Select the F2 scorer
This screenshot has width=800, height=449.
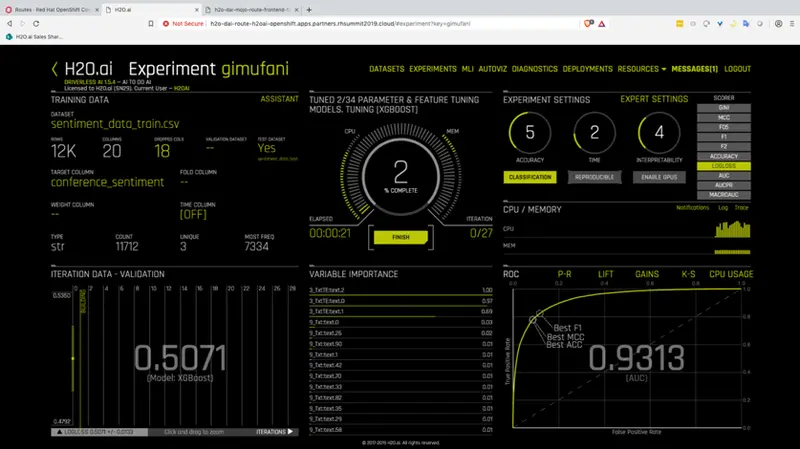point(723,146)
